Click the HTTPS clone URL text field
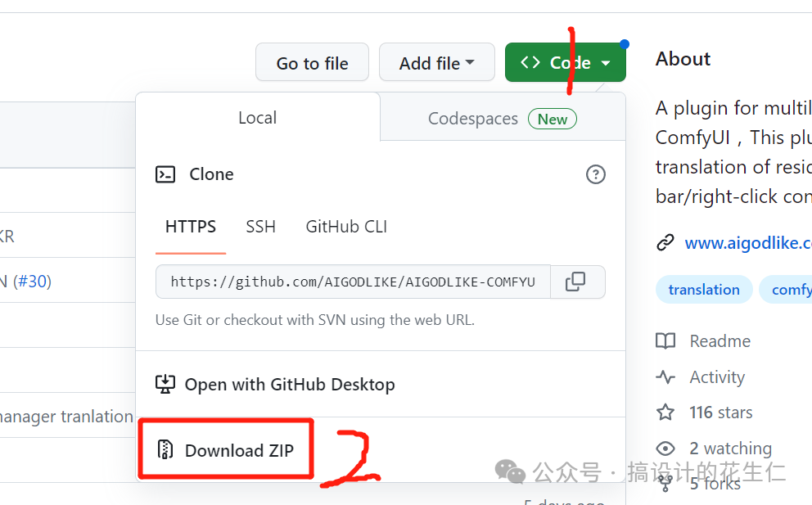 click(x=353, y=282)
